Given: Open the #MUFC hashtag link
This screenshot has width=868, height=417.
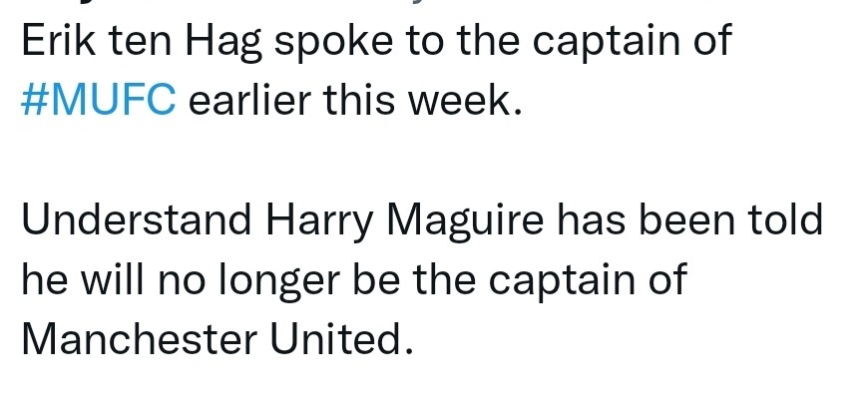Looking at the screenshot, I should (99, 100).
